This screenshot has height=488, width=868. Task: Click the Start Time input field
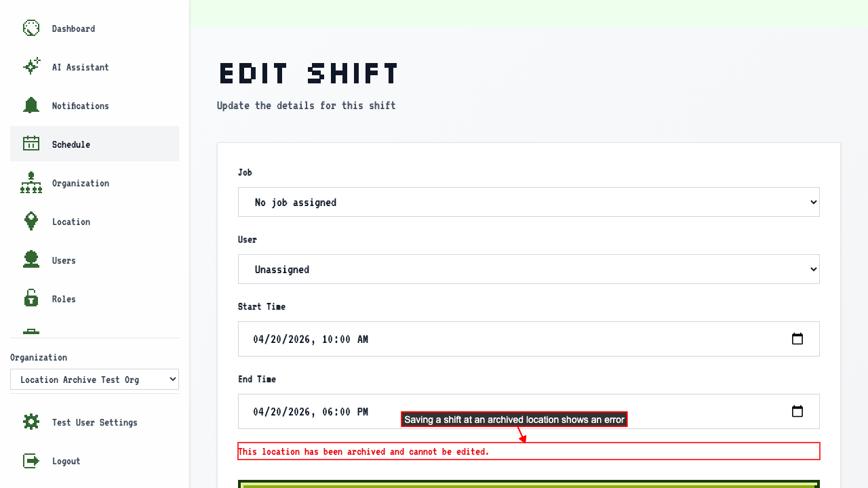[528, 339]
